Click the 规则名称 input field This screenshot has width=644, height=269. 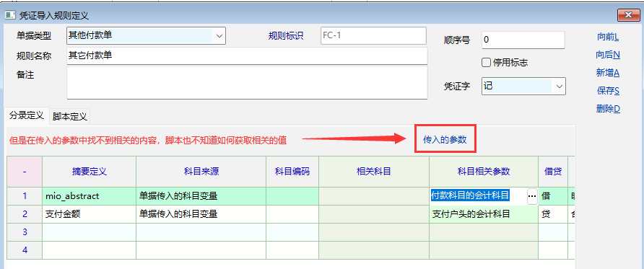point(247,56)
